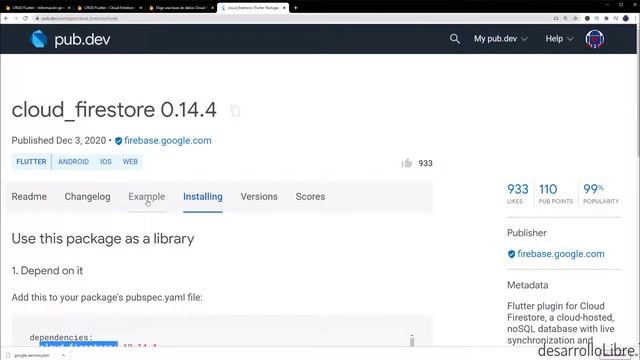The image size is (640, 360).
Task: Click the FLUTTER platform tag
Action: 31,162
